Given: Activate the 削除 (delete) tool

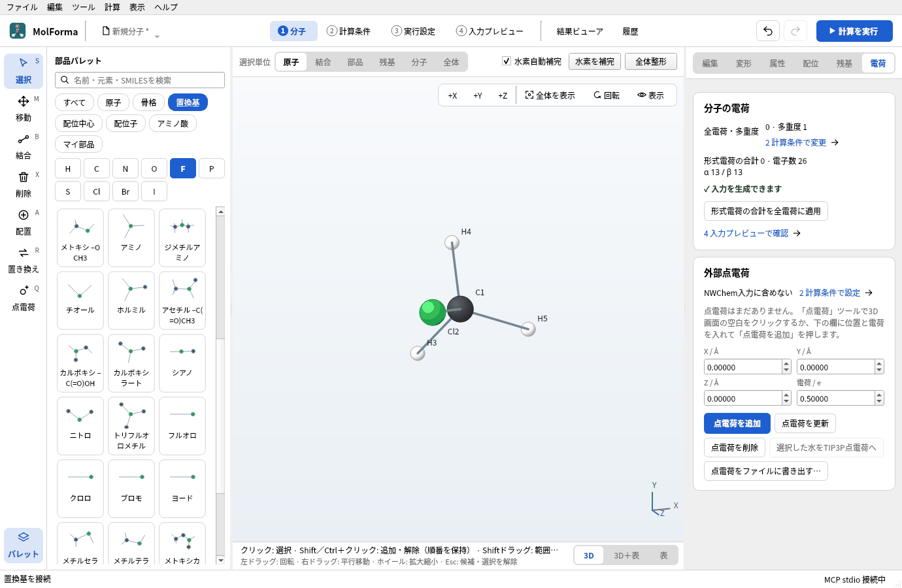Looking at the screenshot, I should coord(24,184).
